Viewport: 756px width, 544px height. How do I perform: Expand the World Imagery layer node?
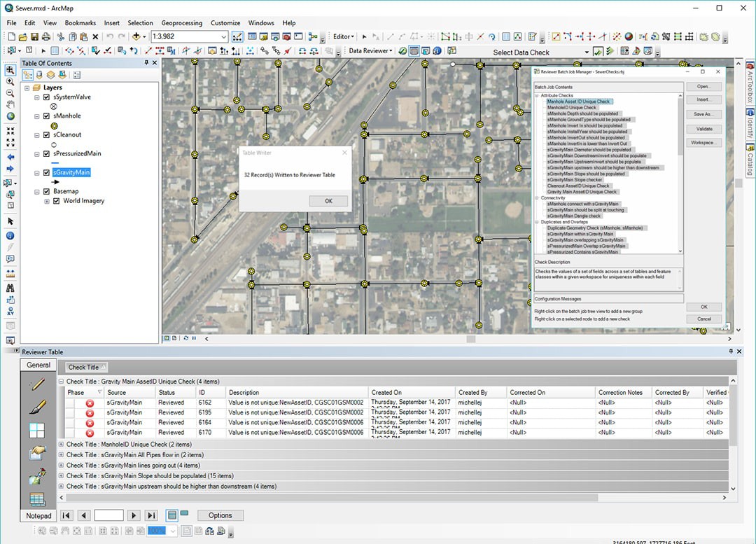point(47,201)
